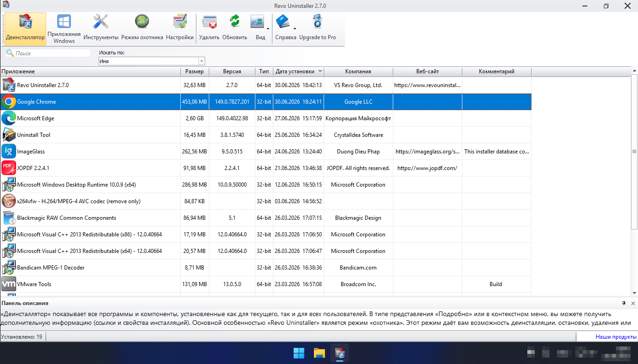This screenshot has width=638, height=364.
Task: Click the Google Chrome app icon
Action: (x=8, y=102)
